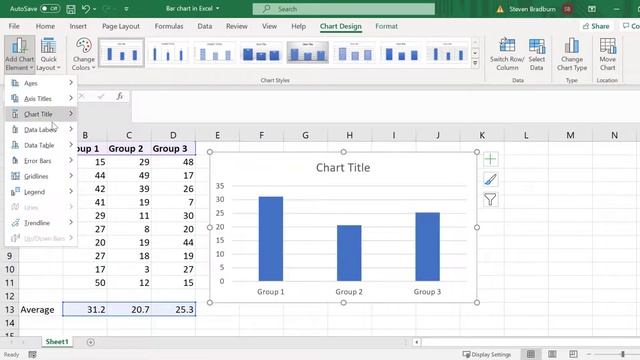Click the green plus Chart Elements button

click(490, 159)
